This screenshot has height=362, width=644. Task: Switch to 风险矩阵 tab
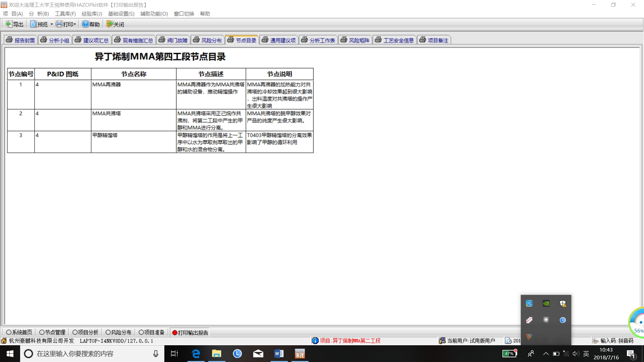[355, 40]
